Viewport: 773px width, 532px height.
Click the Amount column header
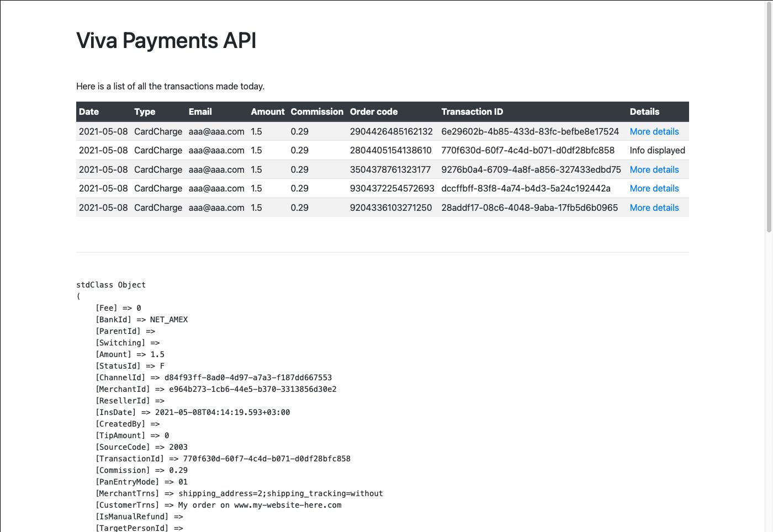[268, 111]
